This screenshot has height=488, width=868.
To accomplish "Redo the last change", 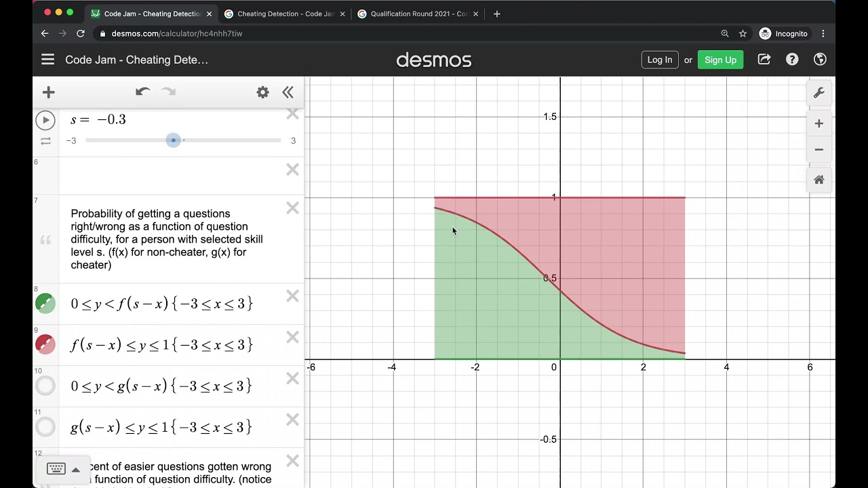I will (x=168, y=92).
